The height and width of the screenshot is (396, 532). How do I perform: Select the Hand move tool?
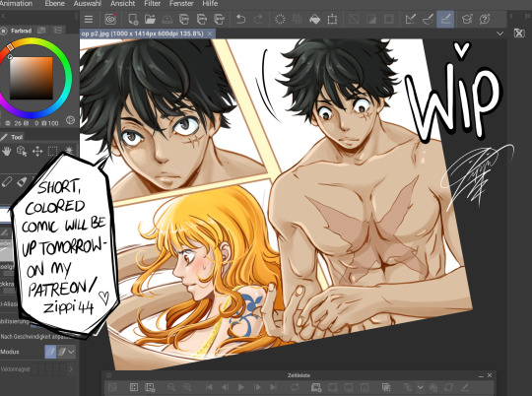pyautogui.click(x=6, y=151)
